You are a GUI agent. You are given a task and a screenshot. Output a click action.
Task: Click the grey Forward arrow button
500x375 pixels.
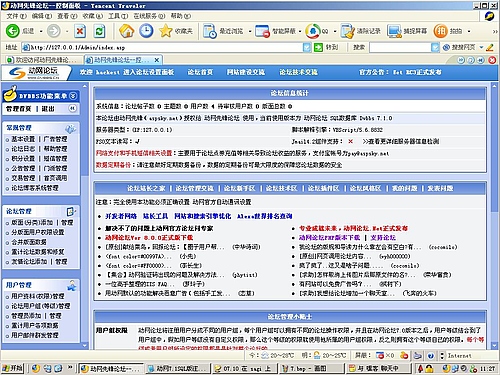pyautogui.click(x=54, y=31)
